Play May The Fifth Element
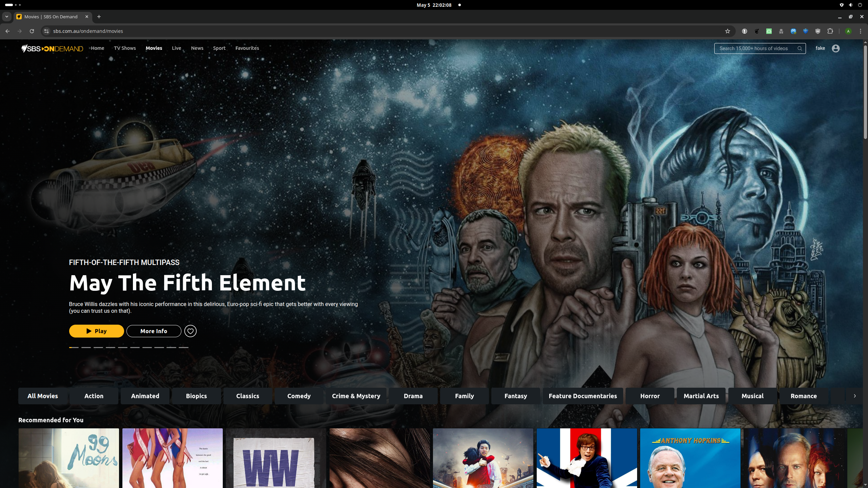The width and height of the screenshot is (868, 488). pyautogui.click(x=96, y=331)
